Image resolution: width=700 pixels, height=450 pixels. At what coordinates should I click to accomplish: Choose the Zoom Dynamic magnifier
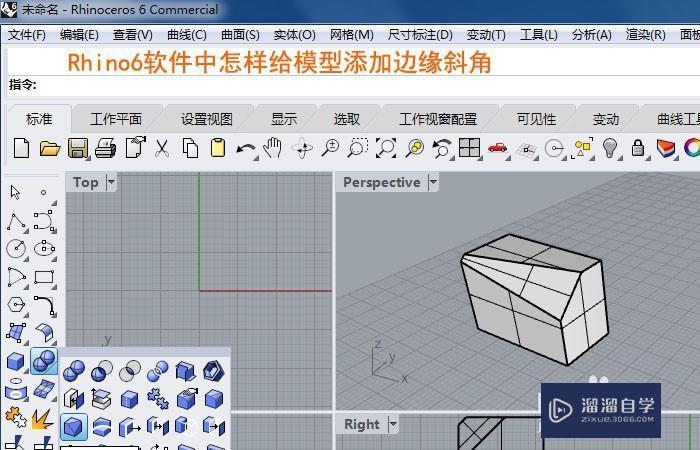(330, 148)
